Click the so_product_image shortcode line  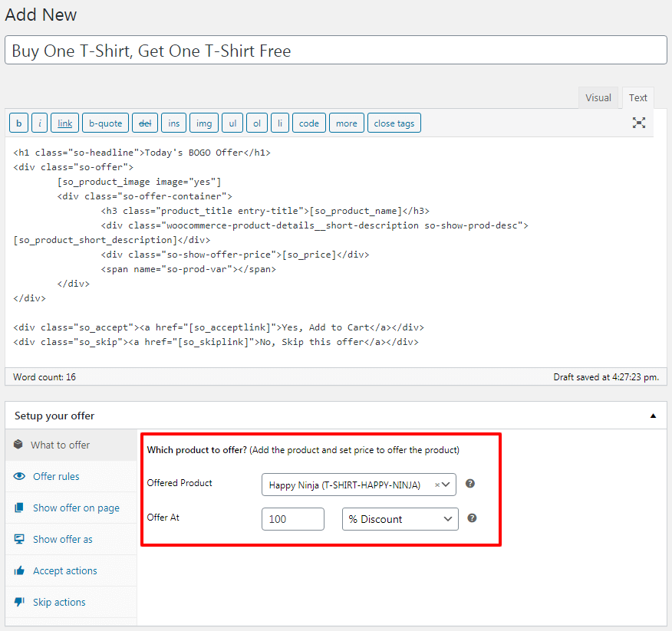(x=140, y=182)
